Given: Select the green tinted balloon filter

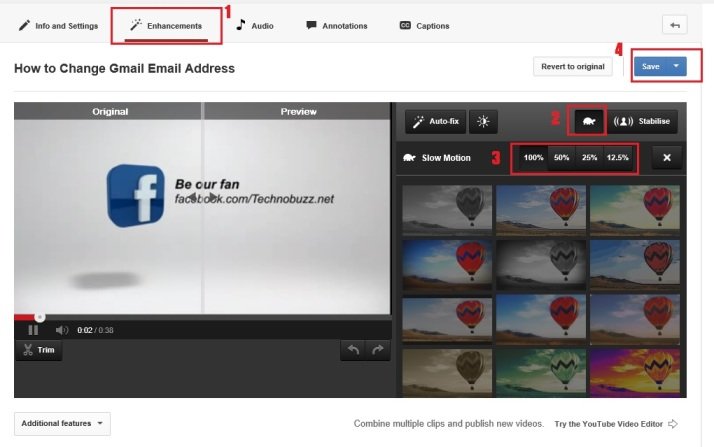Looking at the screenshot, I should pyautogui.click(x=541, y=373).
